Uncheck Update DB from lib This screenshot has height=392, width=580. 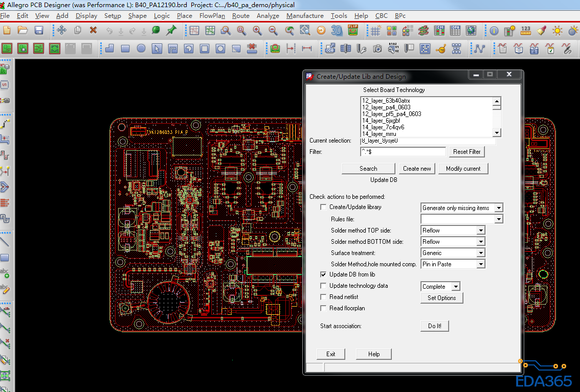(323, 275)
